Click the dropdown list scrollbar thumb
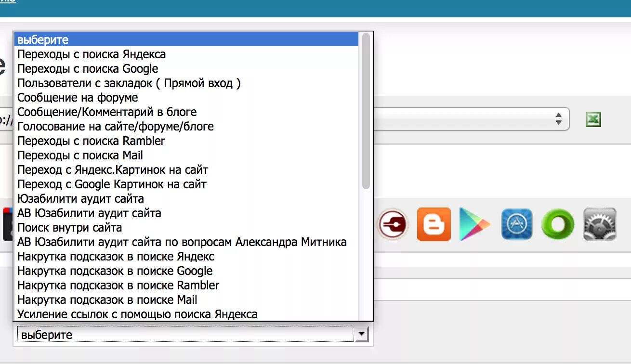631x364 pixels. 366,111
